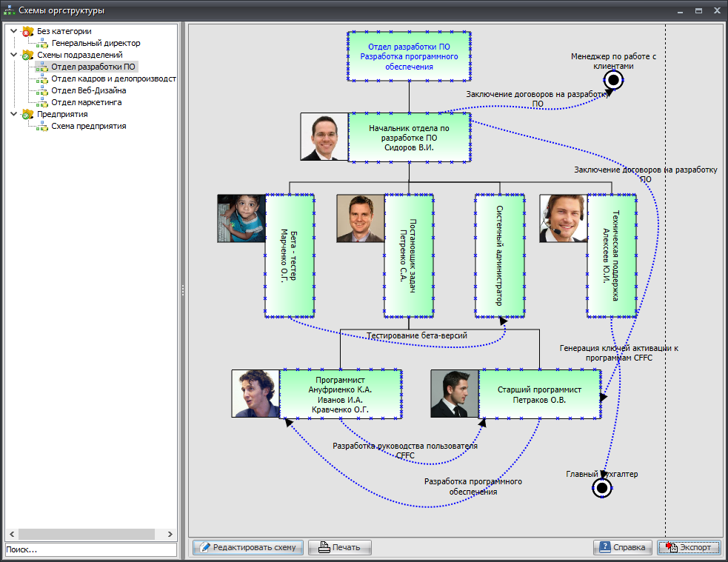Select 'Схема предприятия' in the tree

[88, 126]
